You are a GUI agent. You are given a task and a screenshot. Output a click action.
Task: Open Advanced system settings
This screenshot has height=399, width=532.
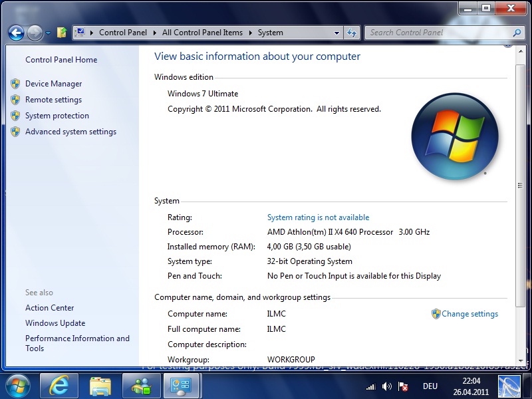pos(70,132)
